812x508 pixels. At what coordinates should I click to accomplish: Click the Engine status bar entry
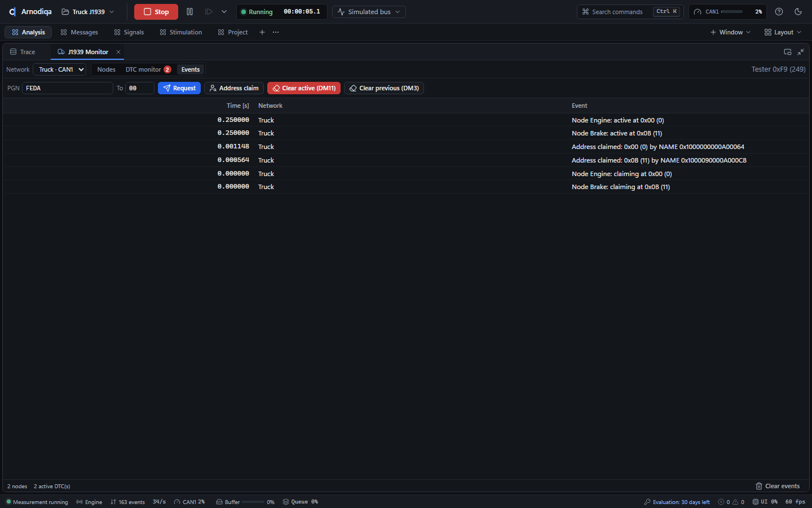pyautogui.click(x=89, y=502)
